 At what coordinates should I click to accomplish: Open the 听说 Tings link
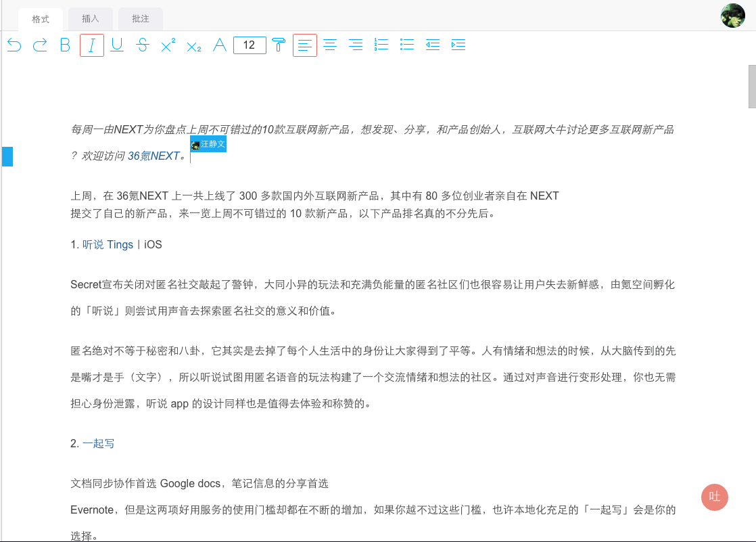coord(108,245)
